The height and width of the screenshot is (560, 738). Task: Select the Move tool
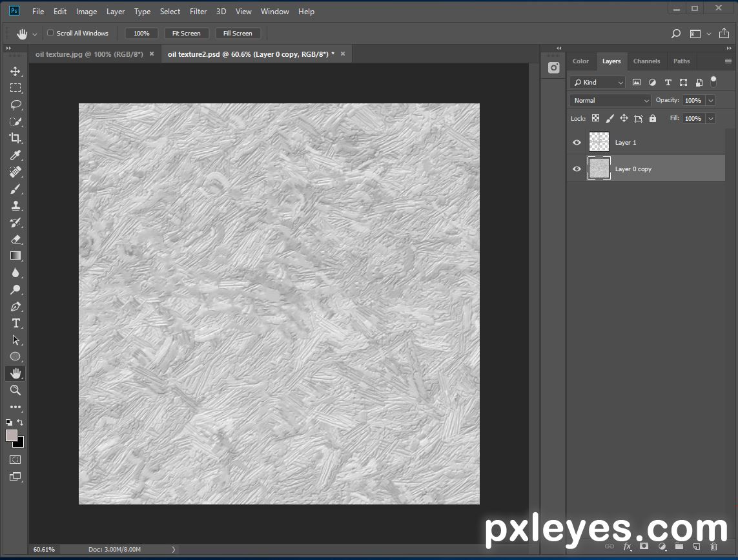pyautogui.click(x=15, y=71)
